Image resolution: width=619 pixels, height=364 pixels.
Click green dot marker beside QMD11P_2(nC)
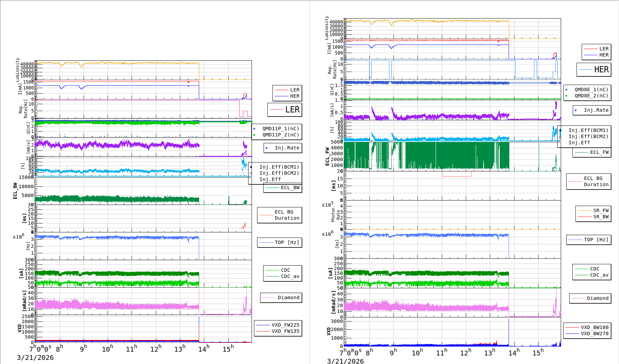coord(254,135)
